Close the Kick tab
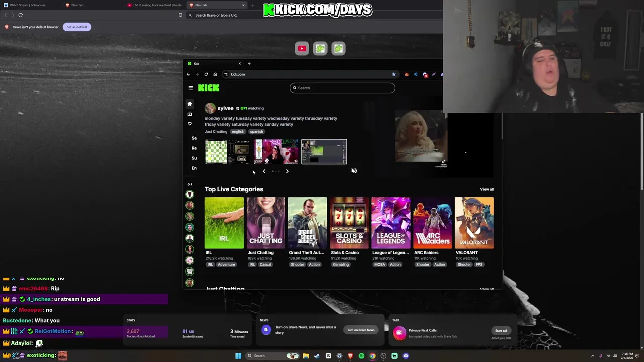 pos(240,63)
